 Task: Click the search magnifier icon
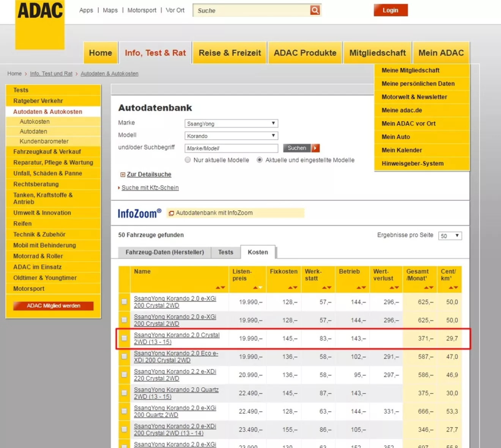click(315, 10)
